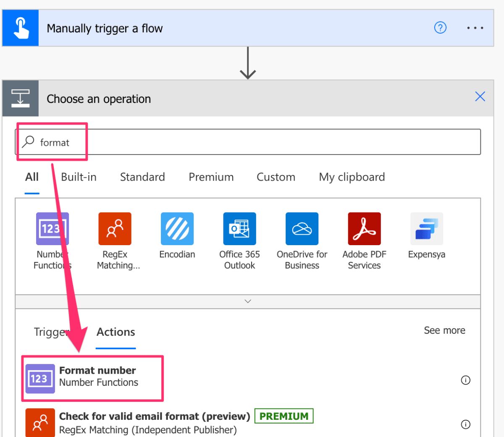Screen dimensions: 504x437
Task: Open the Premium connectors tab
Action: pyautogui.click(x=211, y=177)
